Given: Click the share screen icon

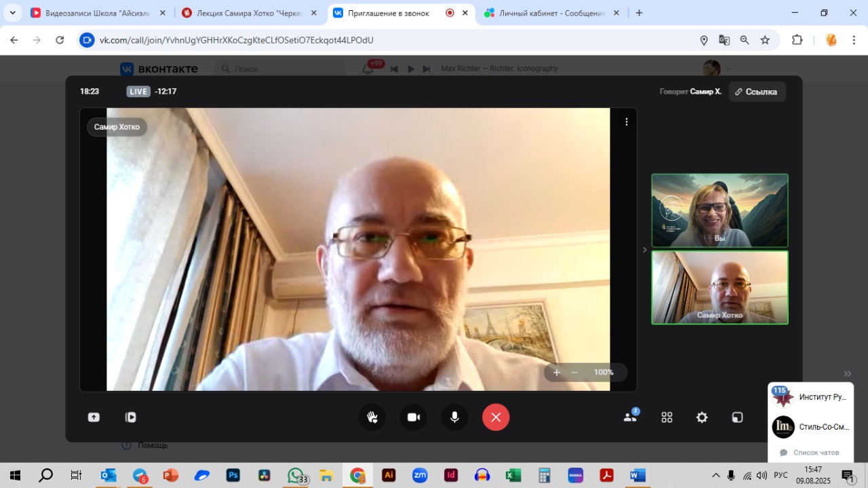Looking at the screenshot, I should pos(94,417).
